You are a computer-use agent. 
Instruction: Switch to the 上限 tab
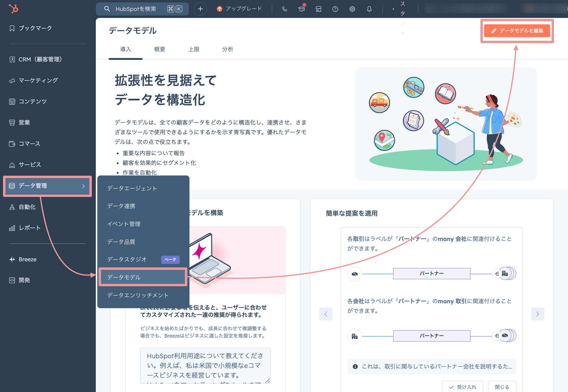(x=194, y=49)
